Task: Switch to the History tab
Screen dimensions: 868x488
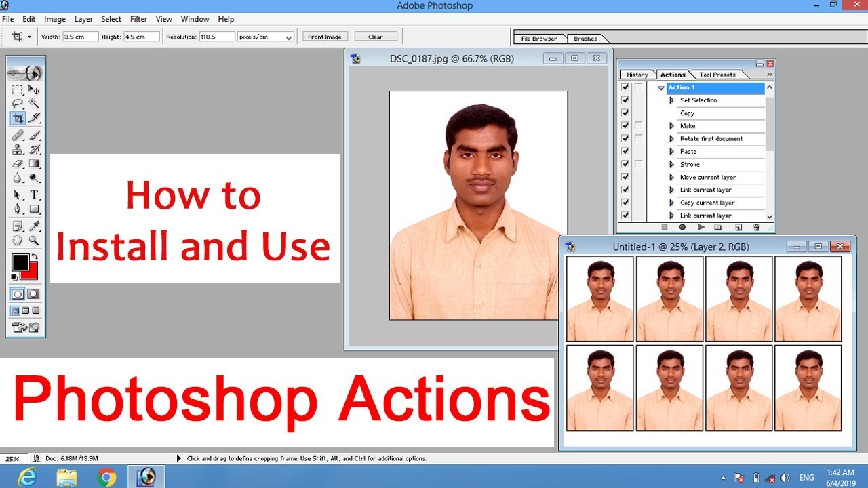Action: 637,75
